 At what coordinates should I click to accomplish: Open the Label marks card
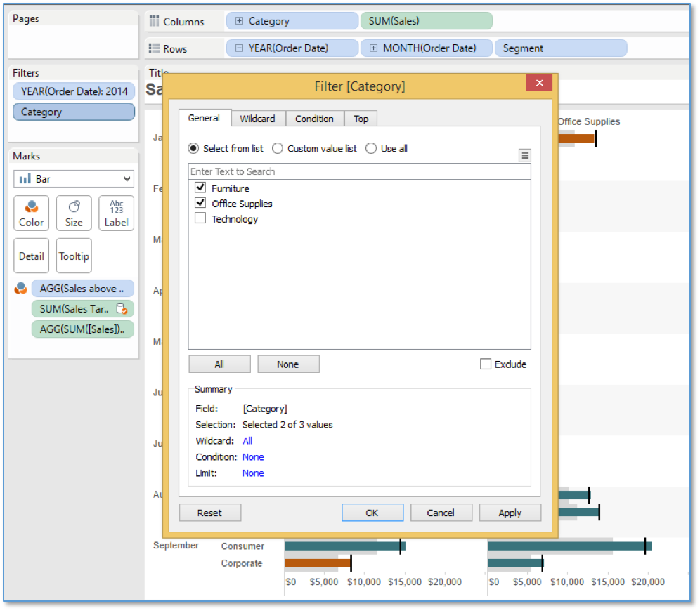click(x=116, y=213)
